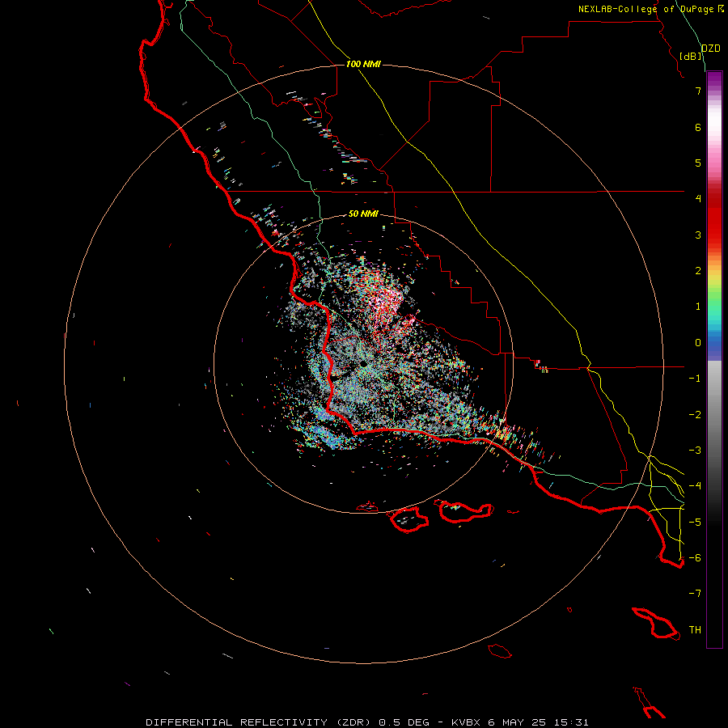This screenshot has height=728, width=728.
Task: Click the -2 value on the dB scale
Action: coord(695,415)
